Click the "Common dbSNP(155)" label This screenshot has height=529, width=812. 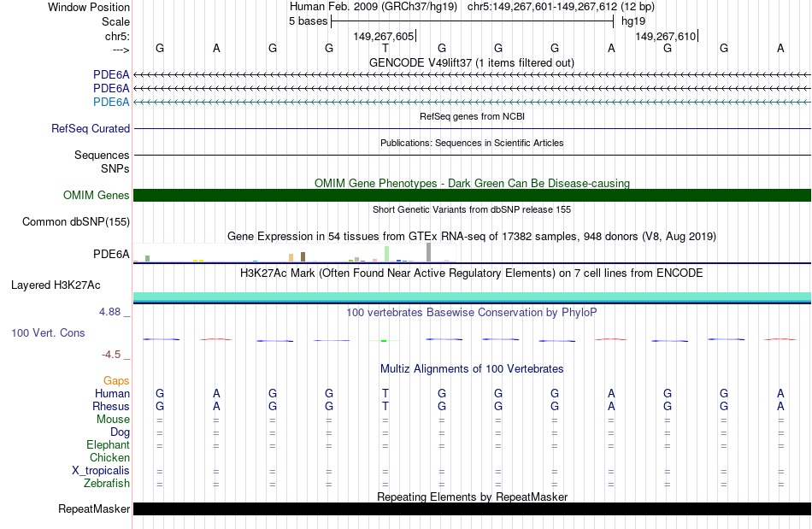click(x=76, y=221)
